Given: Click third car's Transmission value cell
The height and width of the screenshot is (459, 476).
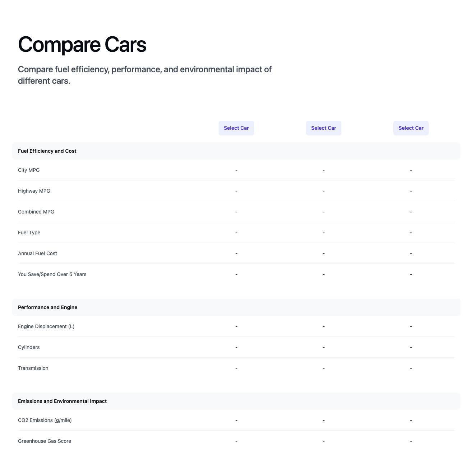Looking at the screenshot, I should pyautogui.click(x=411, y=368).
